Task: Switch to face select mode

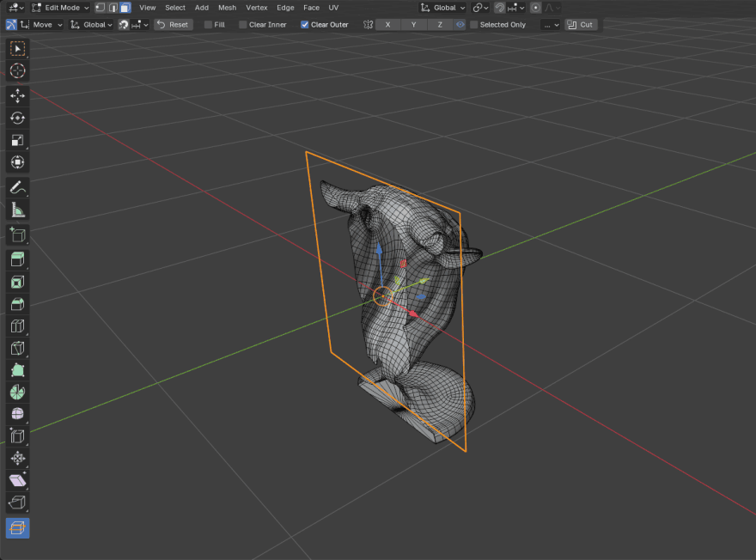Action: (125, 8)
